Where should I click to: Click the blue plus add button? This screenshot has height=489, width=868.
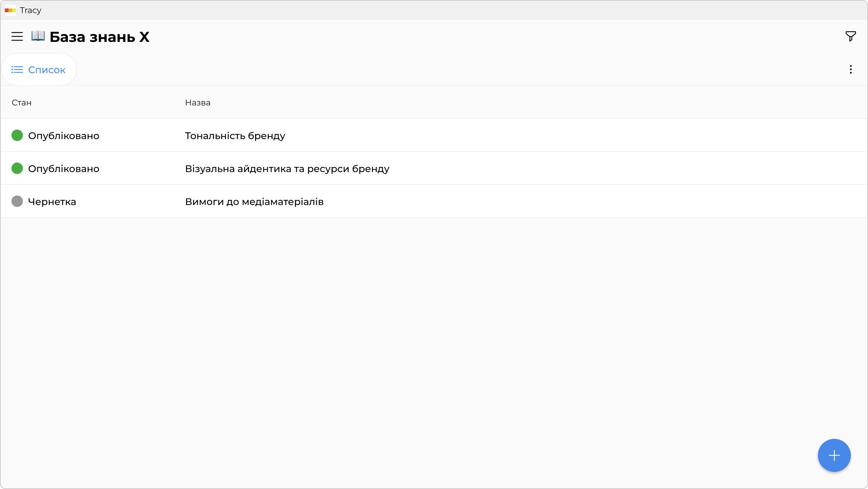pos(834,455)
